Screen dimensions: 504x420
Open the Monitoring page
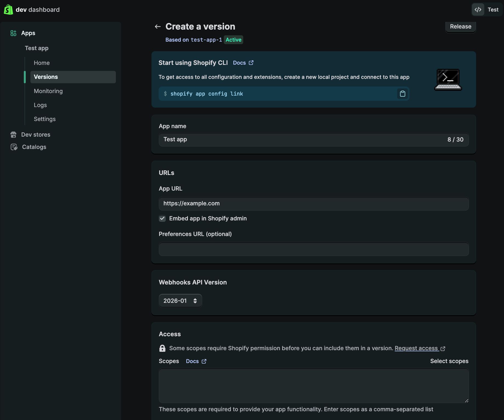pyautogui.click(x=48, y=91)
